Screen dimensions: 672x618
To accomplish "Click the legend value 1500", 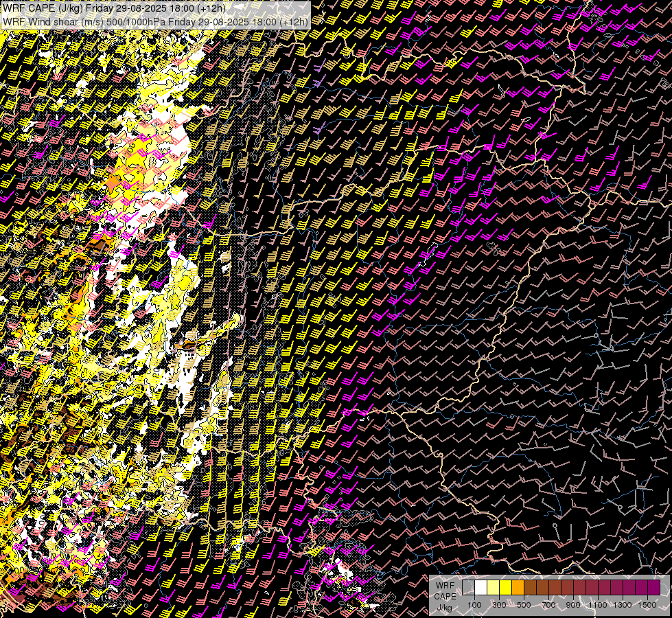I will (647, 605).
